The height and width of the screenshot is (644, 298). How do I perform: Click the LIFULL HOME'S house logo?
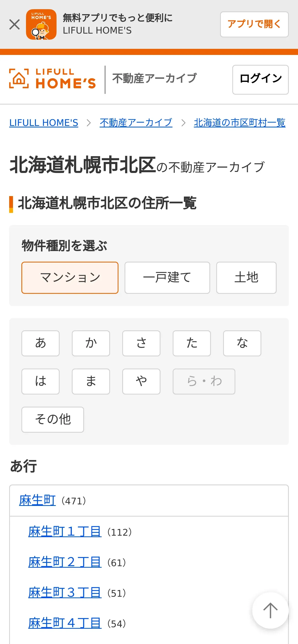52,79
